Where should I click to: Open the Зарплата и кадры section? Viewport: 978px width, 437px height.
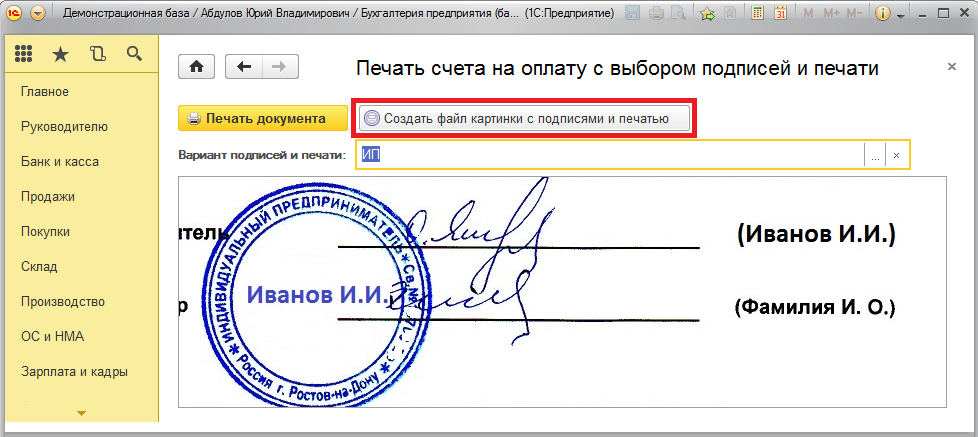coord(74,371)
